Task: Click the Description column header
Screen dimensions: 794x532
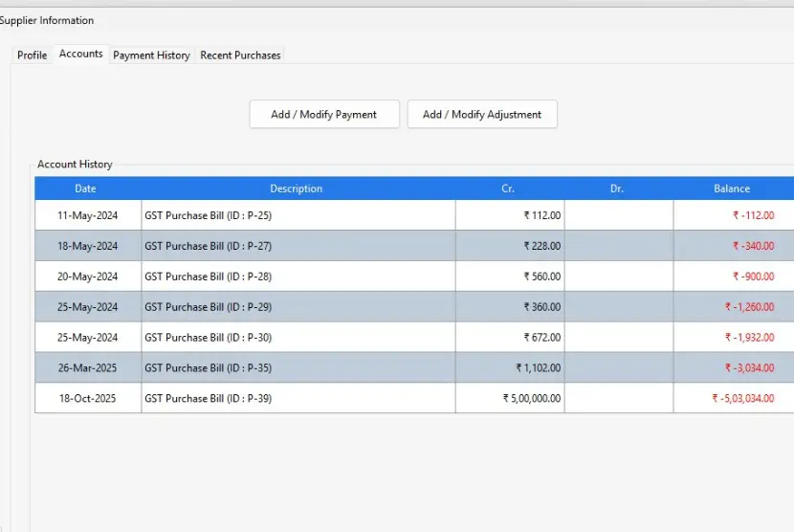Action: tap(297, 188)
